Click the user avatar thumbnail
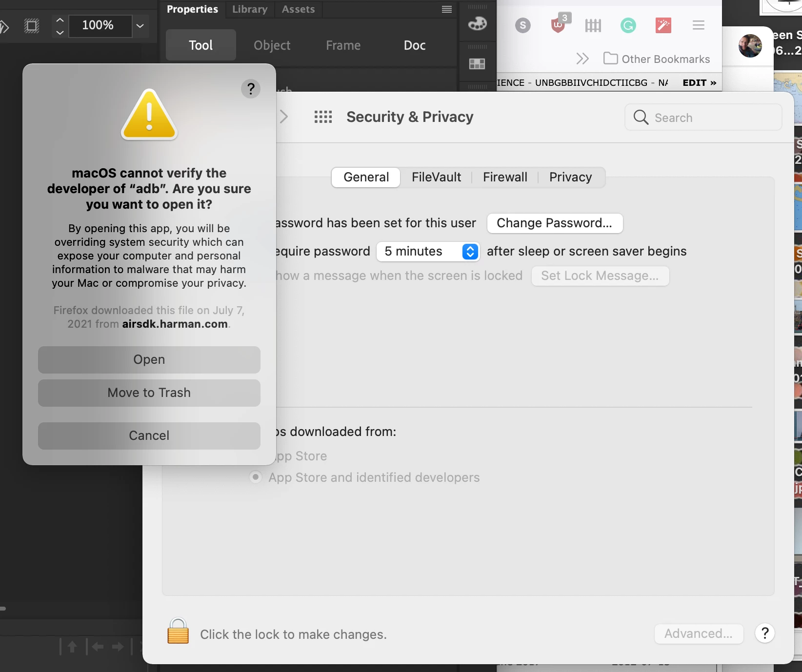This screenshot has width=802, height=672. pos(750,46)
